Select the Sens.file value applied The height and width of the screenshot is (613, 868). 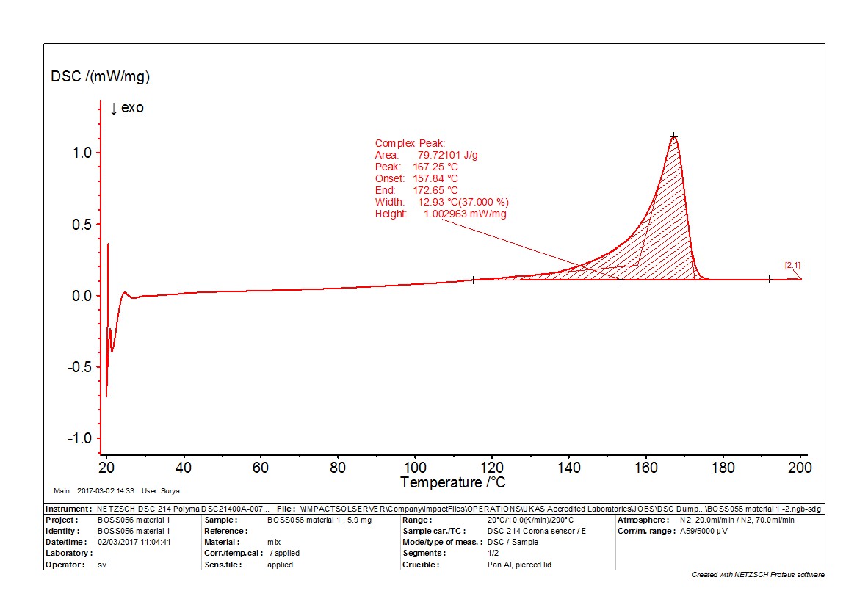(280, 565)
